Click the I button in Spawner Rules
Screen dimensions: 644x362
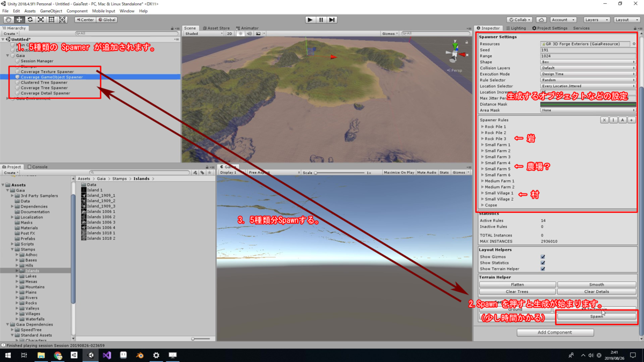(x=613, y=120)
